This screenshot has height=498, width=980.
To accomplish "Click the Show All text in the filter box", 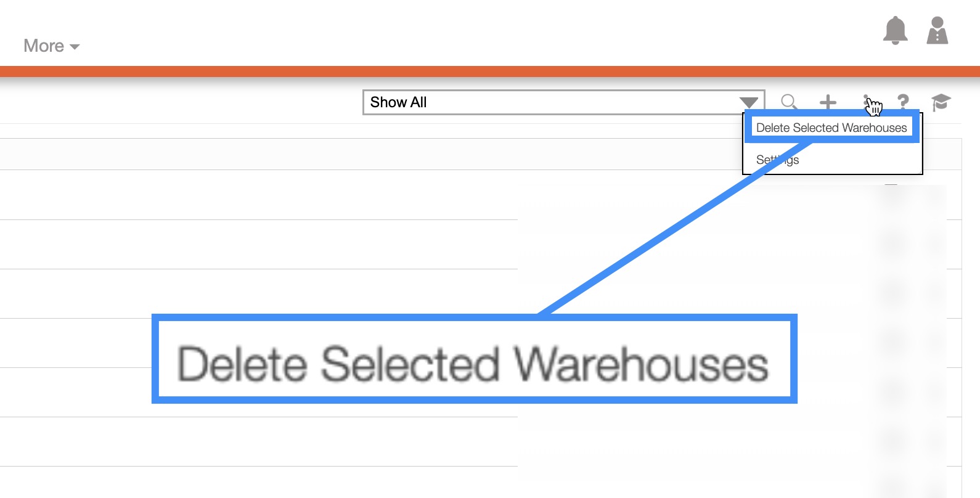I will (x=398, y=102).
